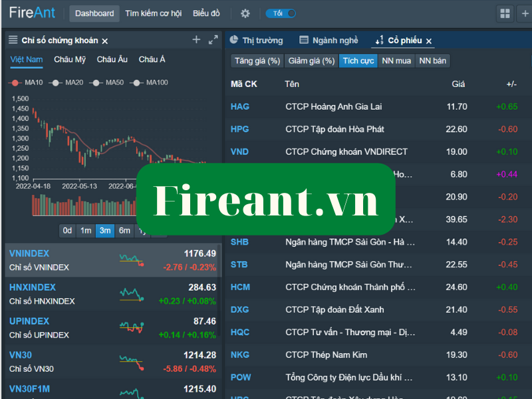Sort by +/- column header
This screenshot has width=532, height=399.
pyautogui.click(x=511, y=84)
